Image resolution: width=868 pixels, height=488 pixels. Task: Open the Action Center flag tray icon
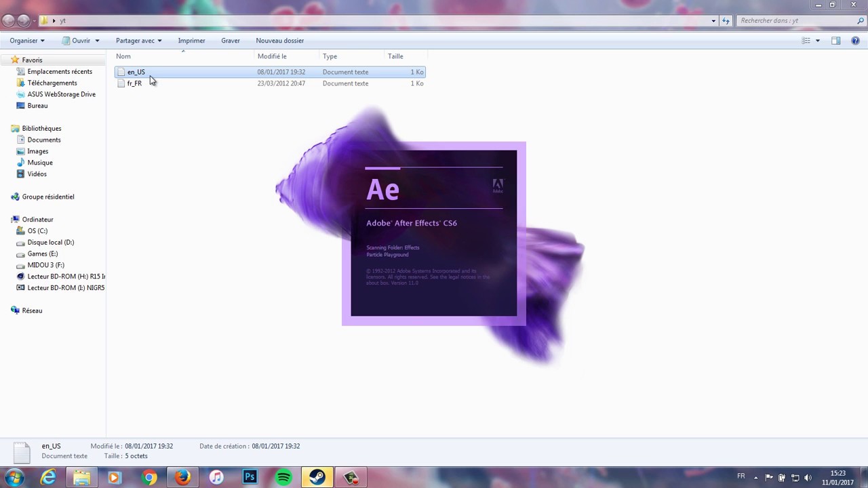pyautogui.click(x=769, y=478)
